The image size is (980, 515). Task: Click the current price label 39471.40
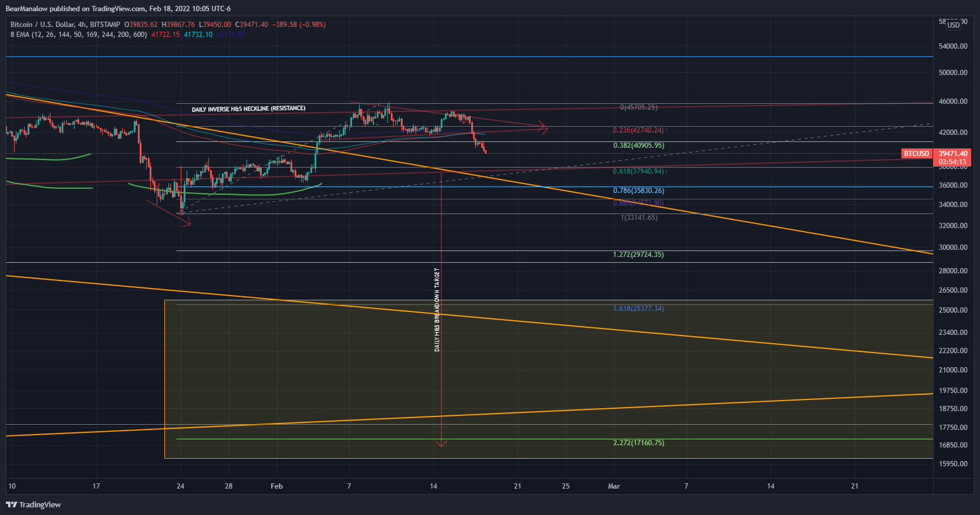coord(953,154)
